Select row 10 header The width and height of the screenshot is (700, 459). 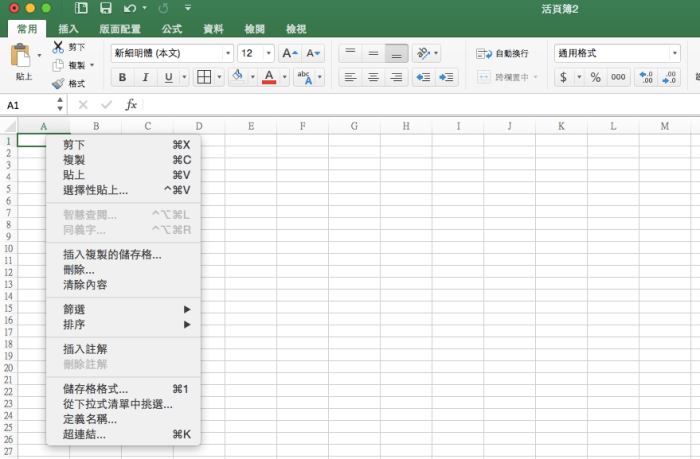(x=8, y=249)
